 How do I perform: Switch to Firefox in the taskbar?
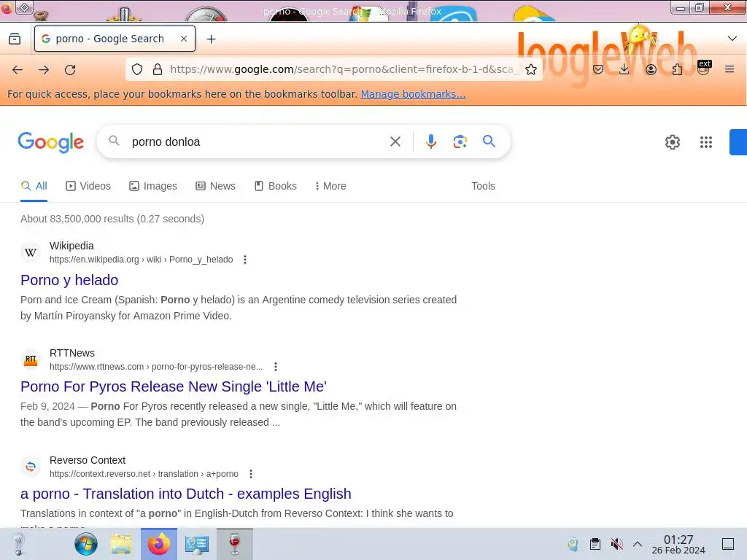[158, 544]
